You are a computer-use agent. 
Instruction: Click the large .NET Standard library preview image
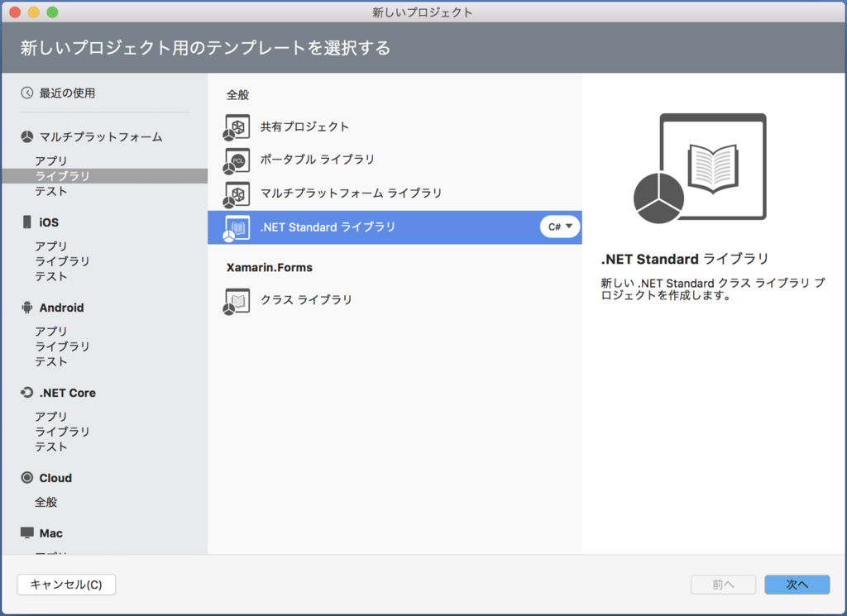700,169
